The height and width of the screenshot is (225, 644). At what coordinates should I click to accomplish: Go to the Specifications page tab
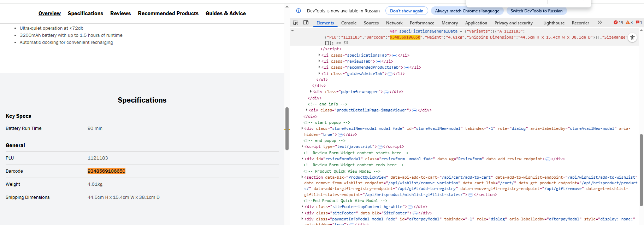point(85,13)
